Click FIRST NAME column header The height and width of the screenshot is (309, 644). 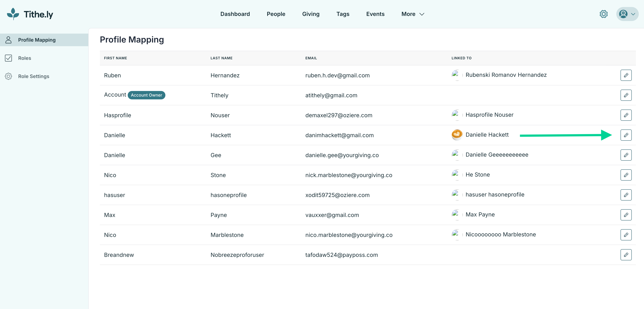(115, 58)
